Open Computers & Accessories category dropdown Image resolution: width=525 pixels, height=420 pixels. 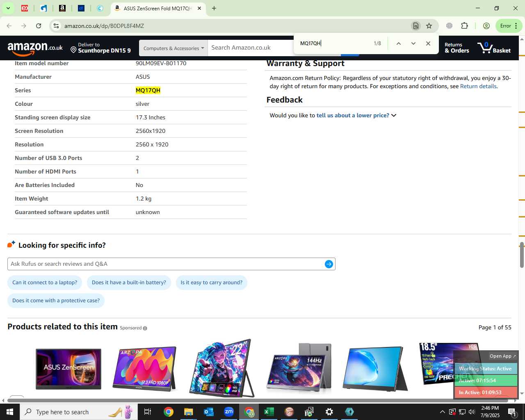[x=173, y=48]
